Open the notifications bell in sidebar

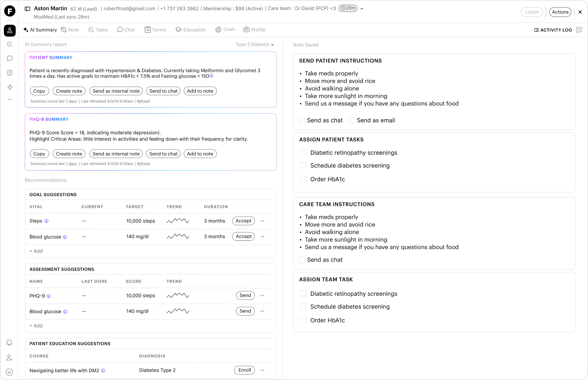click(9, 343)
